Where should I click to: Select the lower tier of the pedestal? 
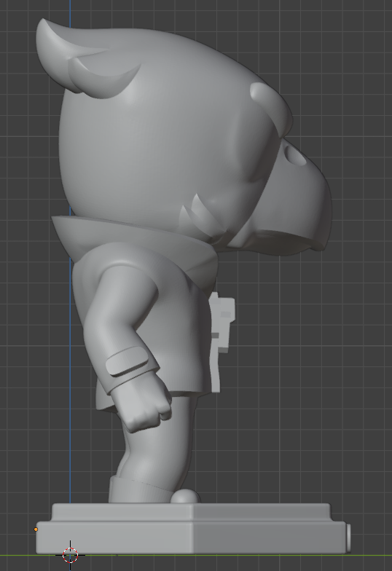click(191, 537)
